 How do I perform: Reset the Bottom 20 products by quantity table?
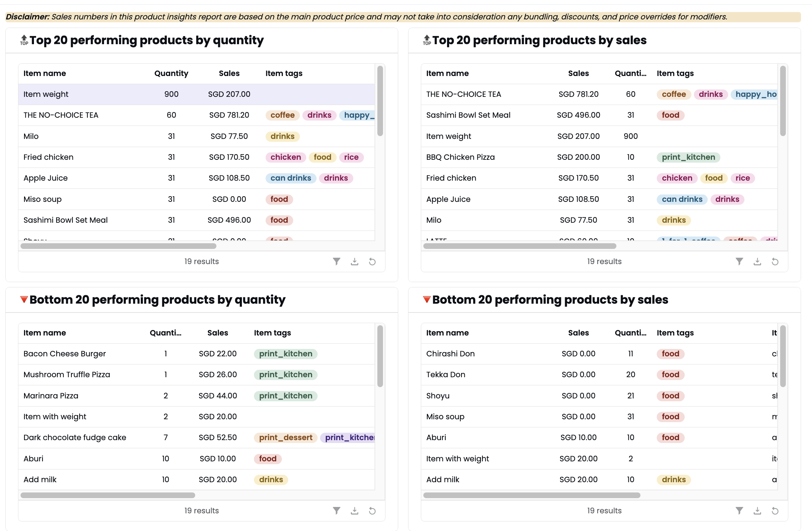pyautogui.click(x=372, y=510)
